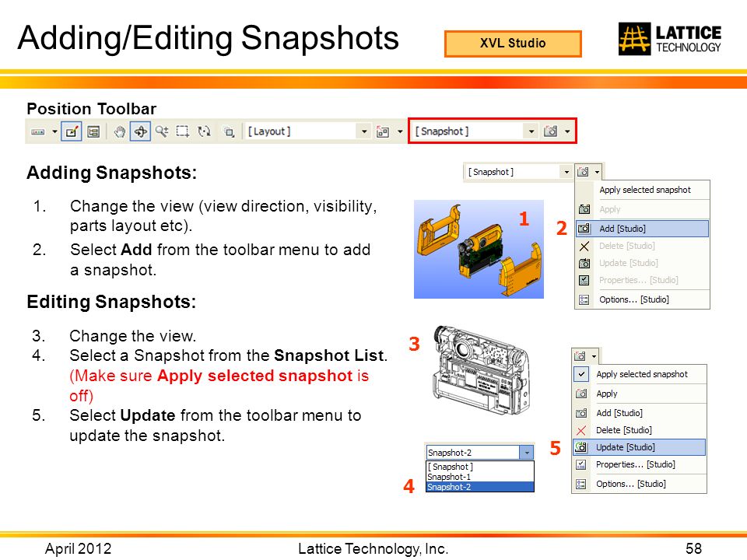Image resolution: width=747 pixels, height=560 pixels.
Task: Select the Pan hand tool
Action: point(119,131)
